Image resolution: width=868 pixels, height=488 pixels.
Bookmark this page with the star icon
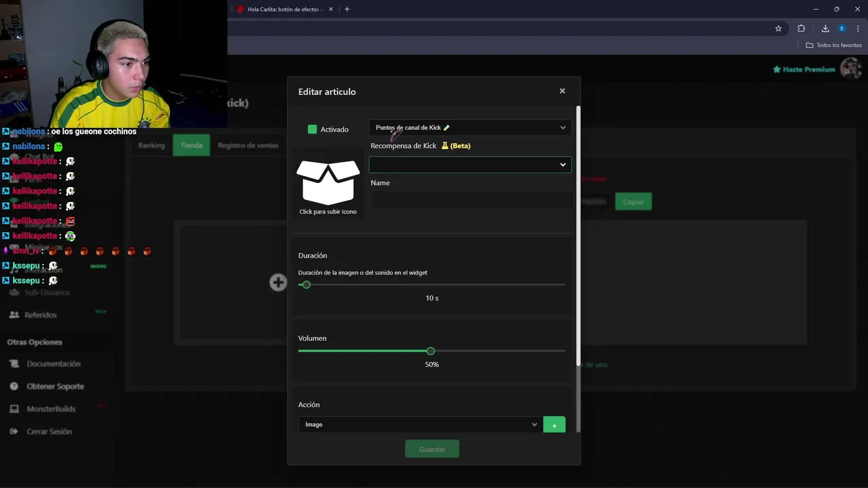(x=778, y=28)
